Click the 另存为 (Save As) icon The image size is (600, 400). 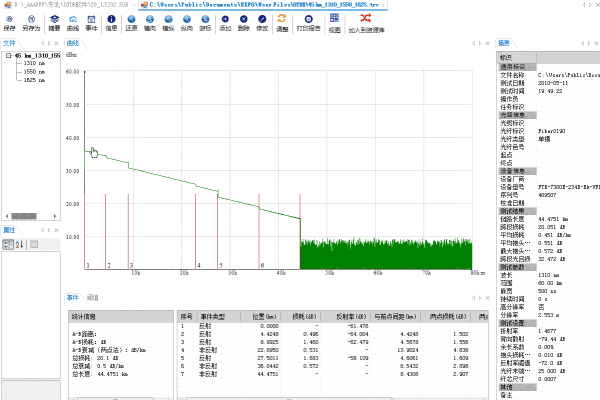[30, 22]
